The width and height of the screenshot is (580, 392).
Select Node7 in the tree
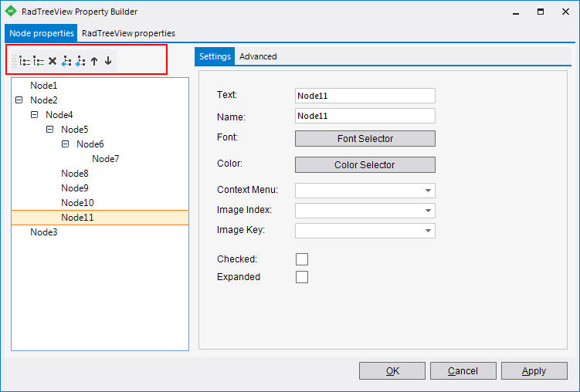click(x=106, y=159)
